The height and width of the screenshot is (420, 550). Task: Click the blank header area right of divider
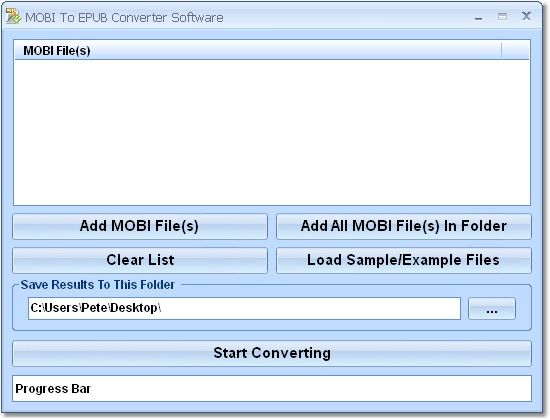(x=516, y=51)
